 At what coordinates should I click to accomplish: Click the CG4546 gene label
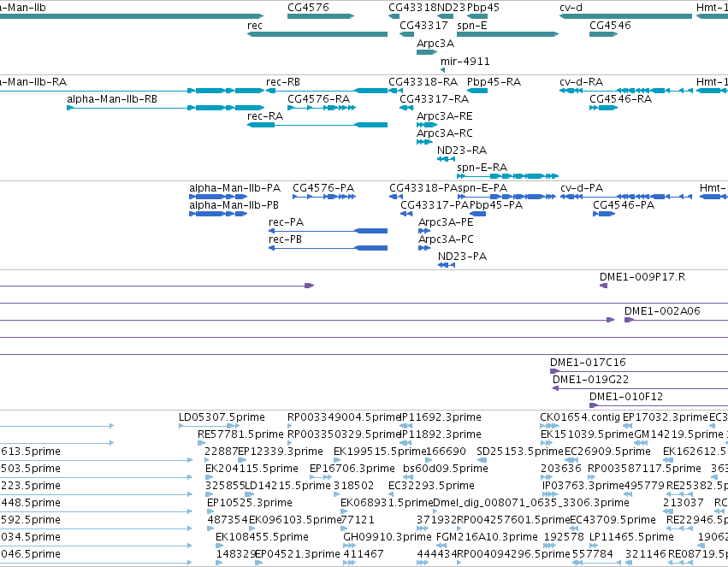[610, 26]
